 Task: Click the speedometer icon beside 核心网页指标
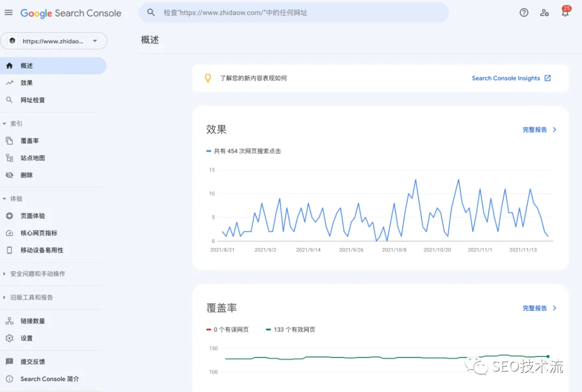point(9,233)
